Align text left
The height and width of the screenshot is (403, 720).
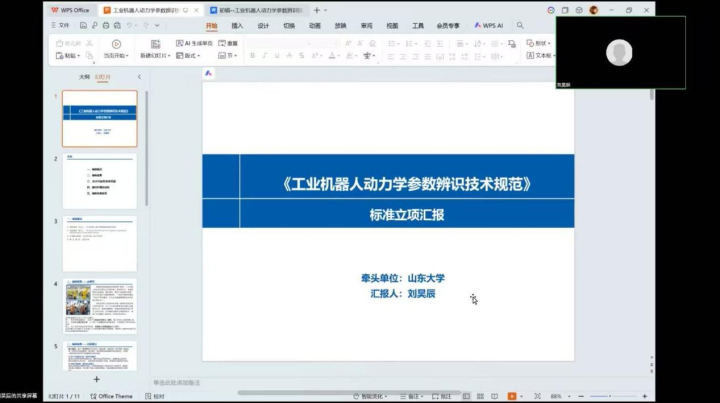tap(391, 56)
